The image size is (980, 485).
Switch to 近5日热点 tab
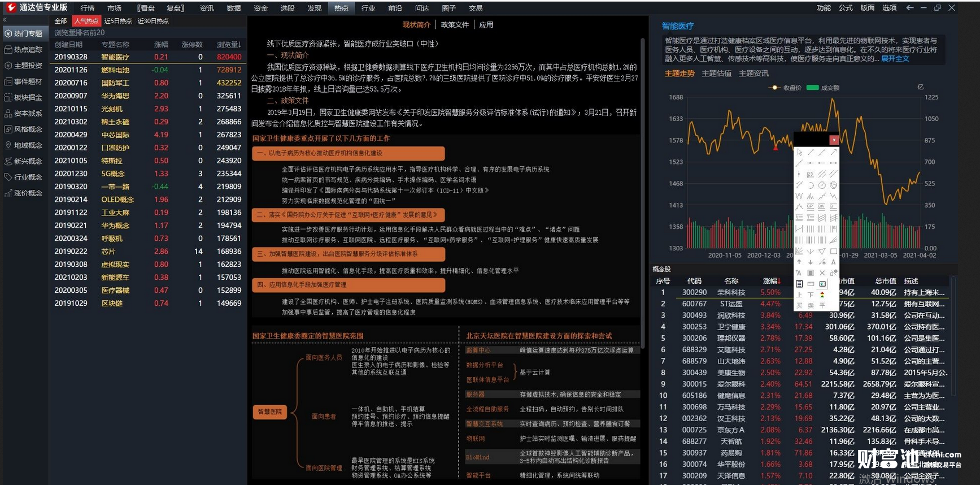point(117,21)
